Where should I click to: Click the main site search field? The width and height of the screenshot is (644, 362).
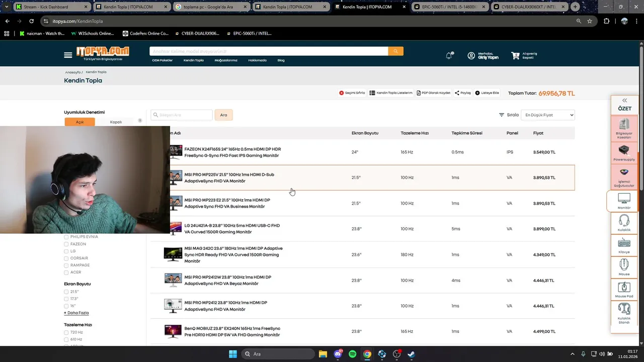(x=269, y=51)
